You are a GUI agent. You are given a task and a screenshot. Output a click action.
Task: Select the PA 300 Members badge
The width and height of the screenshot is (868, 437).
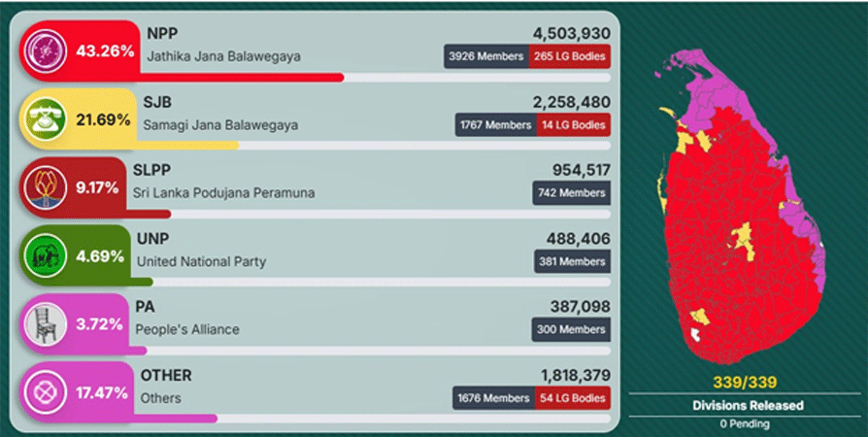coord(571,329)
